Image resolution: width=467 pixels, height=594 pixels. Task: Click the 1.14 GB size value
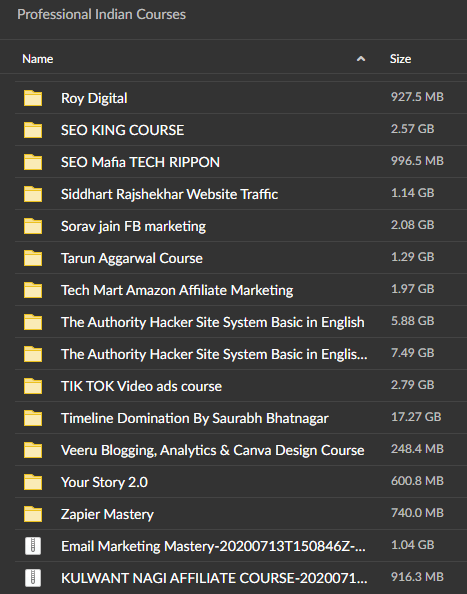(x=412, y=192)
